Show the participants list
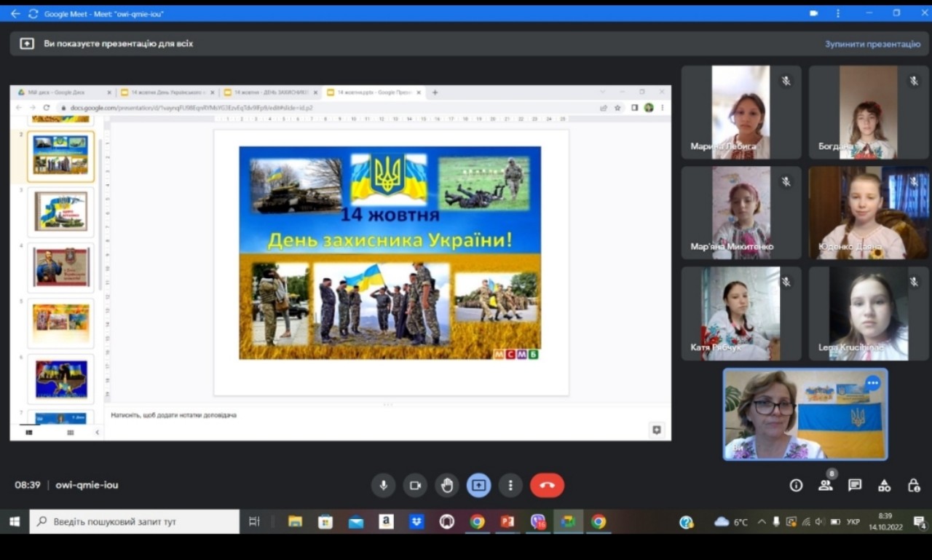The image size is (932, 560). 825,485
